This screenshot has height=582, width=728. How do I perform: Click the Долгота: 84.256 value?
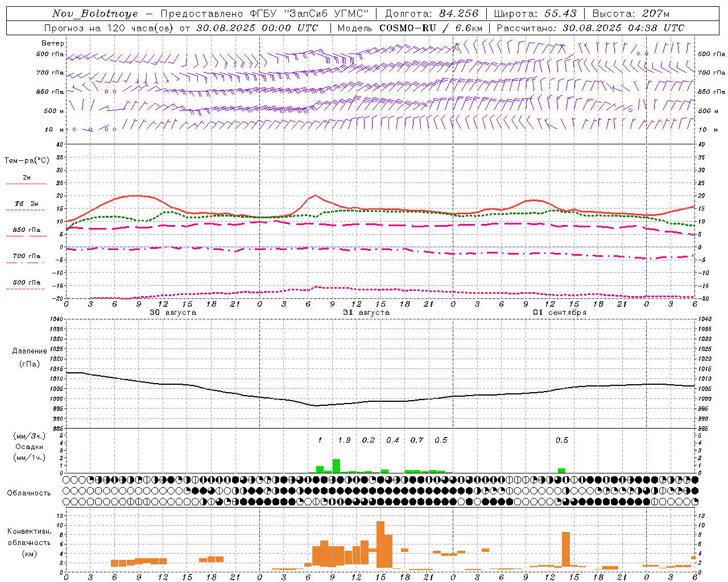coord(432,14)
